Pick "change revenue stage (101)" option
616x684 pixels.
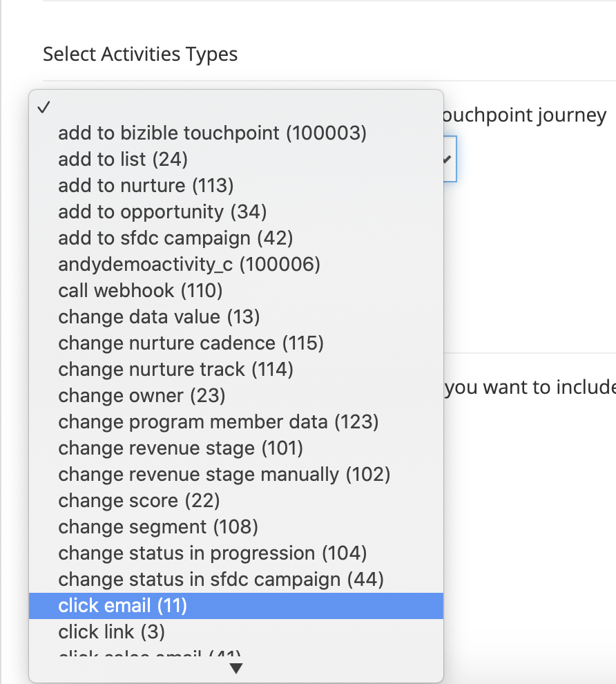180,448
